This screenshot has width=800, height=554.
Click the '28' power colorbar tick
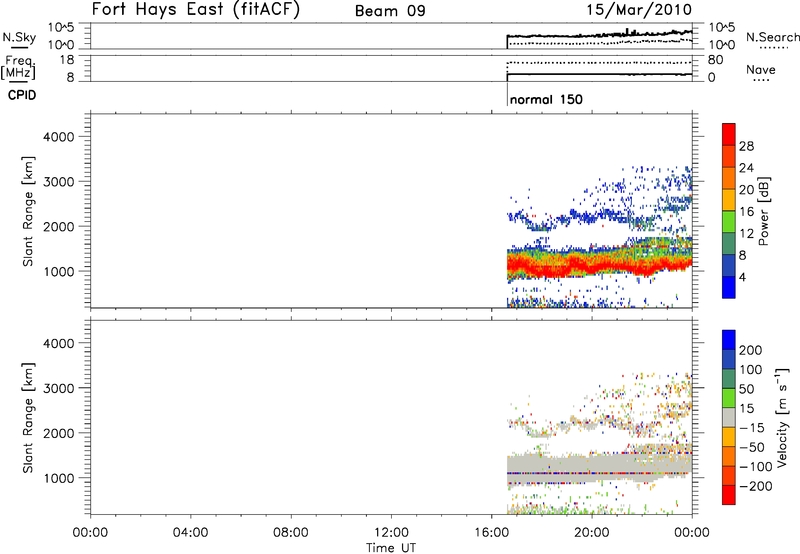coord(746,146)
